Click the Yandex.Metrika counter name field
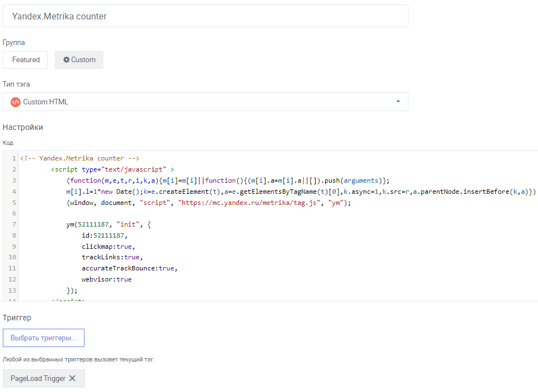 pos(205,16)
